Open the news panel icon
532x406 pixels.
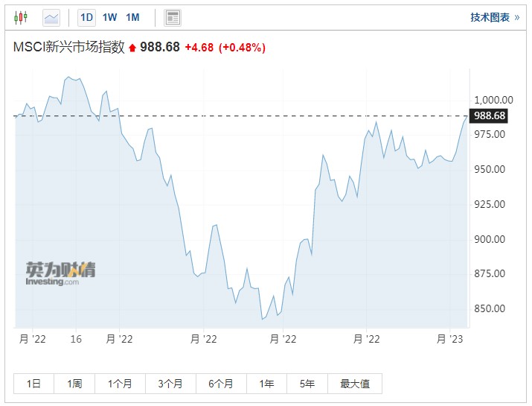(x=173, y=17)
